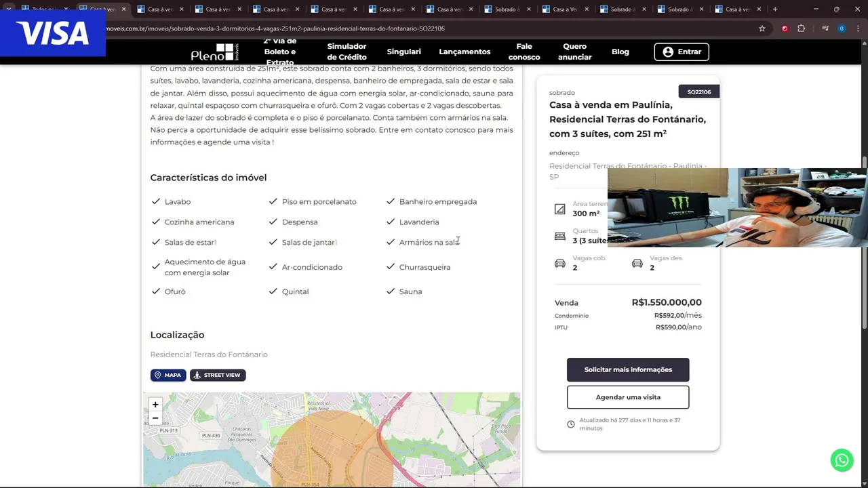
Task: Click the orange area on the map
Action: pyautogui.click(x=332, y=447)
